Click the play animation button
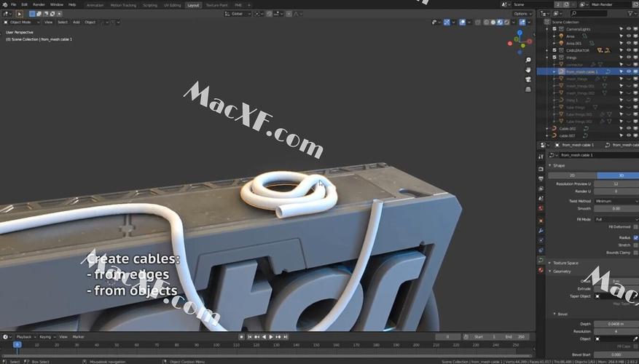This screenshot has height=364, width=639. [271, 337]
